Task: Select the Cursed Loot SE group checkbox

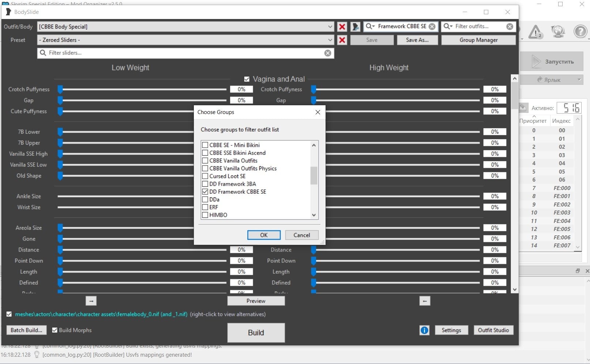Action: coord(205,176)
